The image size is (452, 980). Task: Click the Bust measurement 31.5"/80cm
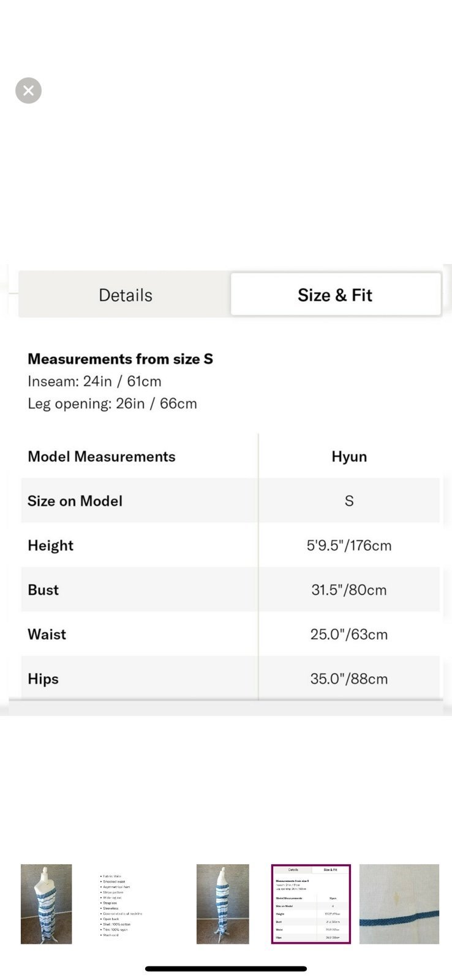tap(349, 590)
